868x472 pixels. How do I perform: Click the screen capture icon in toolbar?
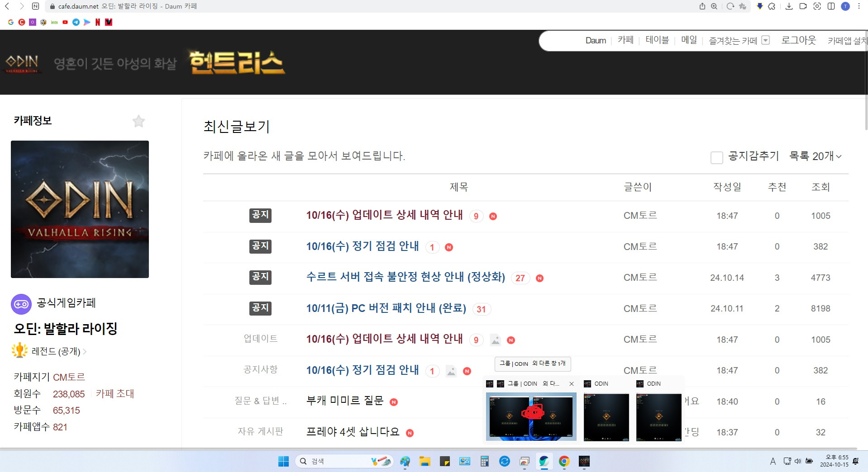pyautogui.click(x=817, y=6)
